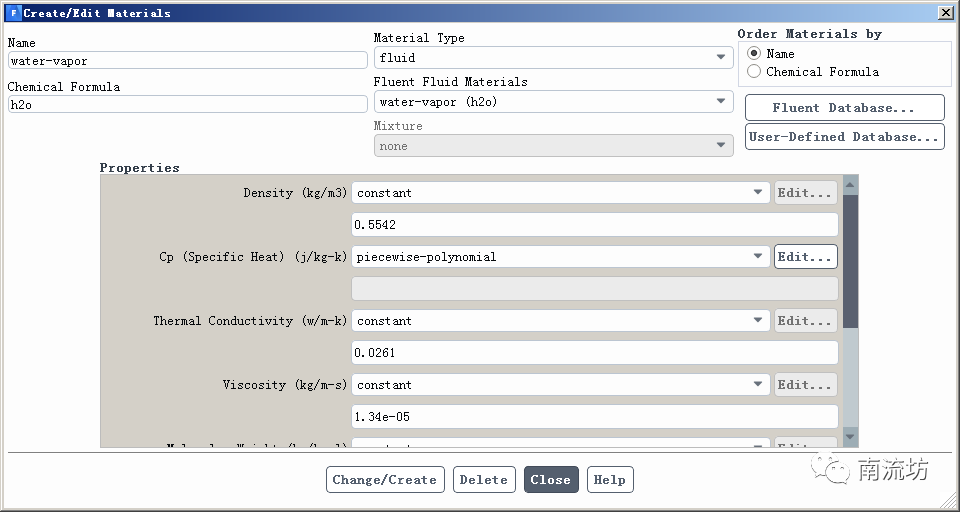This screenshot has height=512, width=960.
Task: Open the Thermal Conductivity method dropdown
Action: pyautogui.click(x=560, y=321)
